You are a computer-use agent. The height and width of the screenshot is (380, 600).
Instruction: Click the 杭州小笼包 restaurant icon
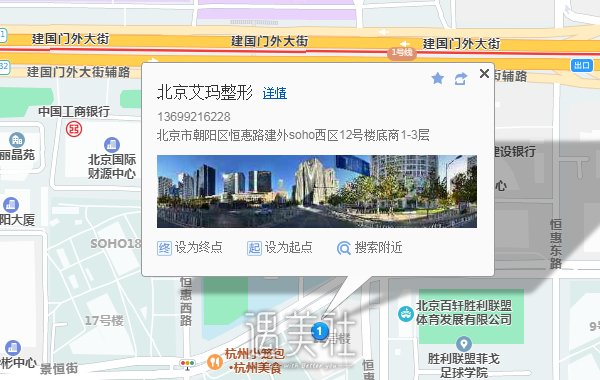click(215, 361)
